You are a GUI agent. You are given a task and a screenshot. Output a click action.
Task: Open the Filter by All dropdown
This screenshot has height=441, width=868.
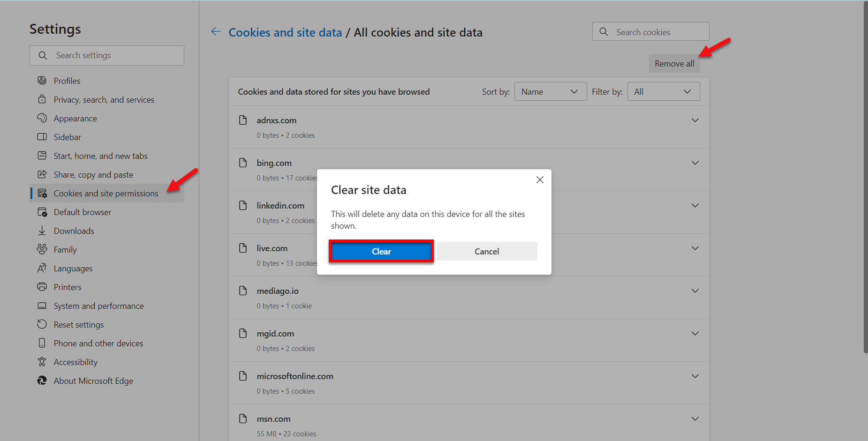(x=663, y=92)
